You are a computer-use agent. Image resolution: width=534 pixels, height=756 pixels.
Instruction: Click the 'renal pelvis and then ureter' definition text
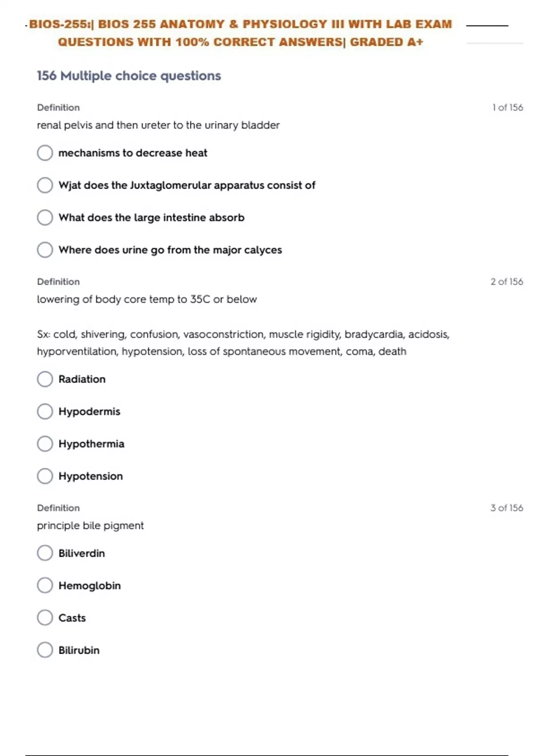tap(158, 125)
